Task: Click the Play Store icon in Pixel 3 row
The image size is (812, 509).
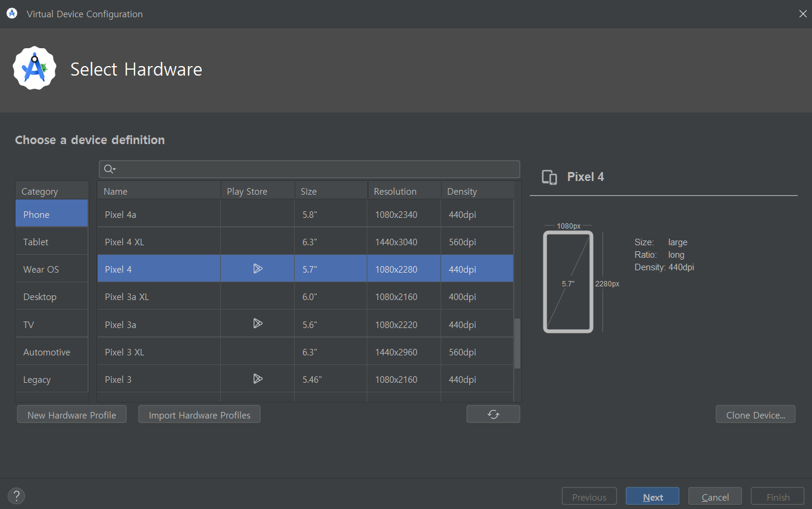Action: (x=258, y=379)
